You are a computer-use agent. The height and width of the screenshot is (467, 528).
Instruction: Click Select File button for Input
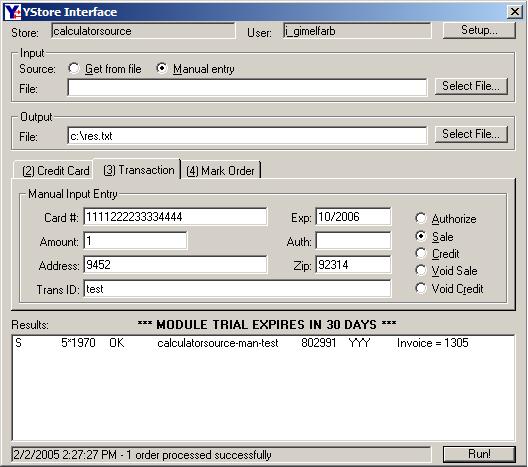[x=471, y=86]
